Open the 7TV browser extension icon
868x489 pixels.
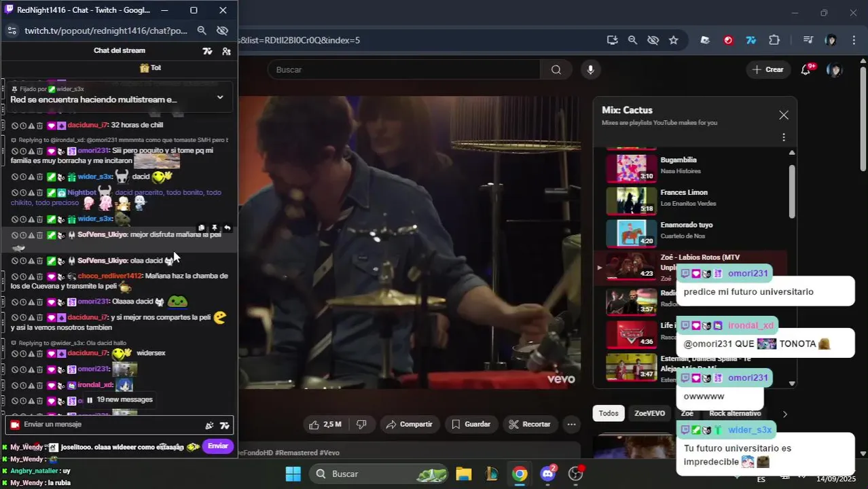(x=751, y=40)
